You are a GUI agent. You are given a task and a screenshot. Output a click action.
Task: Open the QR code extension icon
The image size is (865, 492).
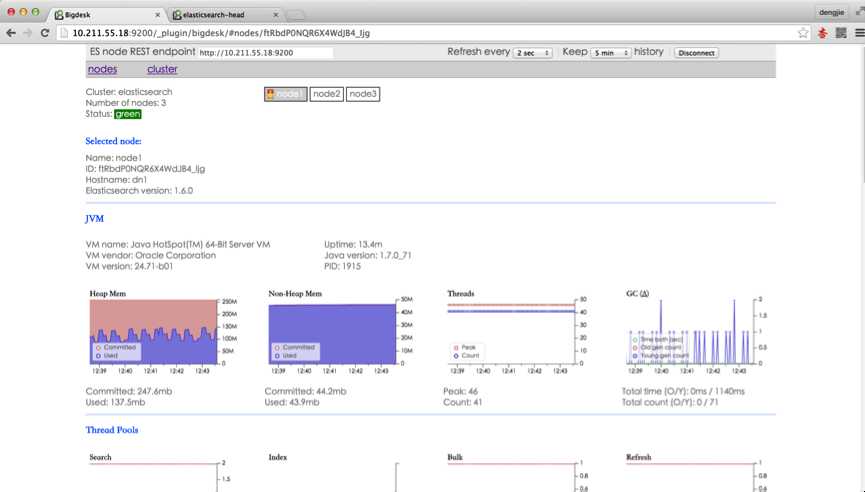(841, 33)
